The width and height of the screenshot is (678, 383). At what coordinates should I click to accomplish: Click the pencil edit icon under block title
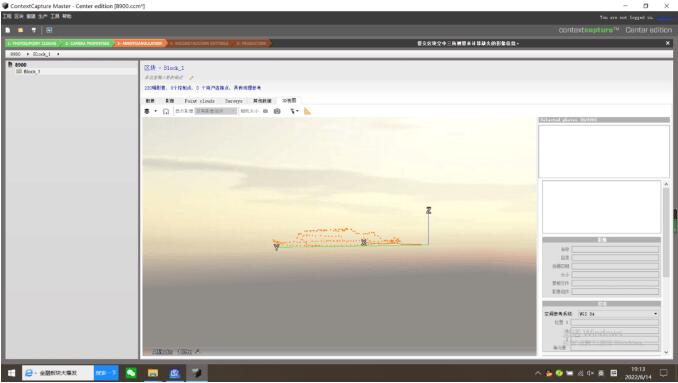[x=191, y=77]
